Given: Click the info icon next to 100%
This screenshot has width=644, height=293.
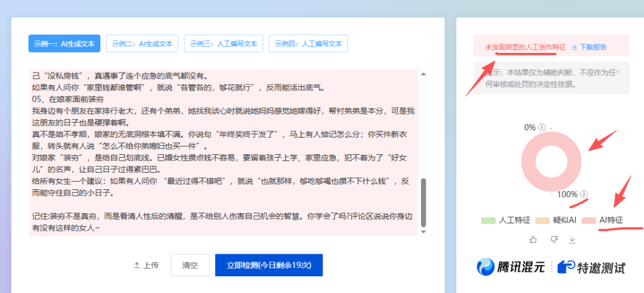Looking at the screenshot, I should 584,194.
